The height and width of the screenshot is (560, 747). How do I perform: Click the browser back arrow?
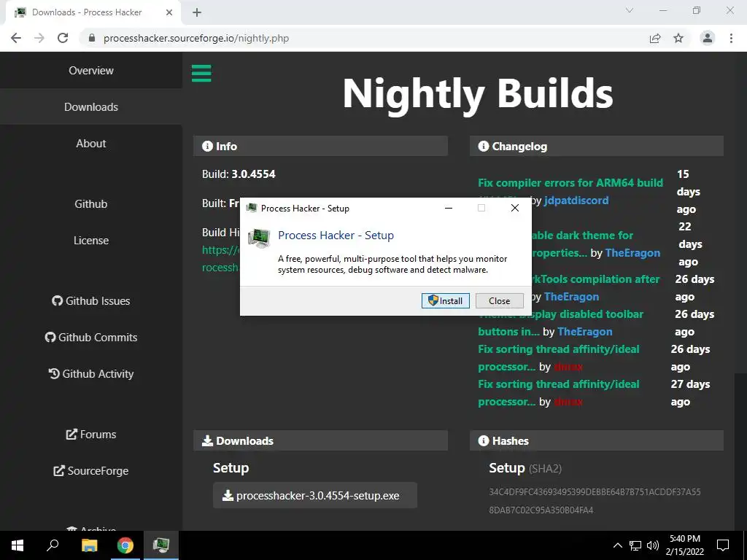point(16,38)
